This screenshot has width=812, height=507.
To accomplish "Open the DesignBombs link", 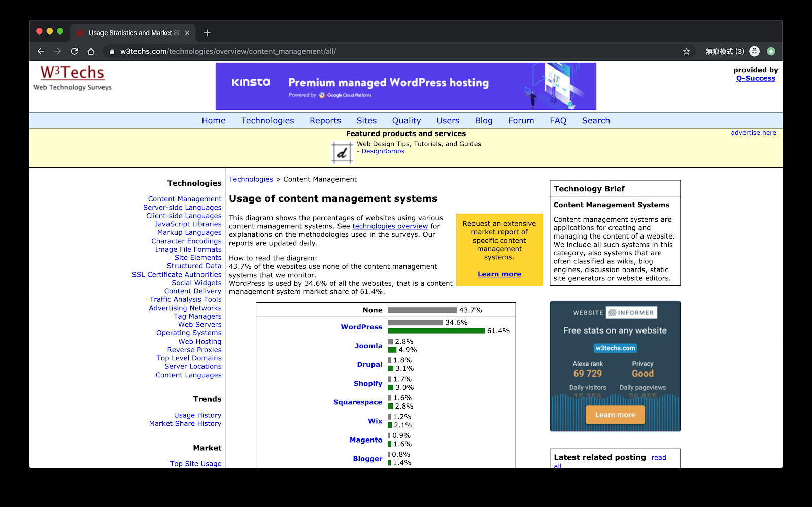I will click(x=383, y=151).
